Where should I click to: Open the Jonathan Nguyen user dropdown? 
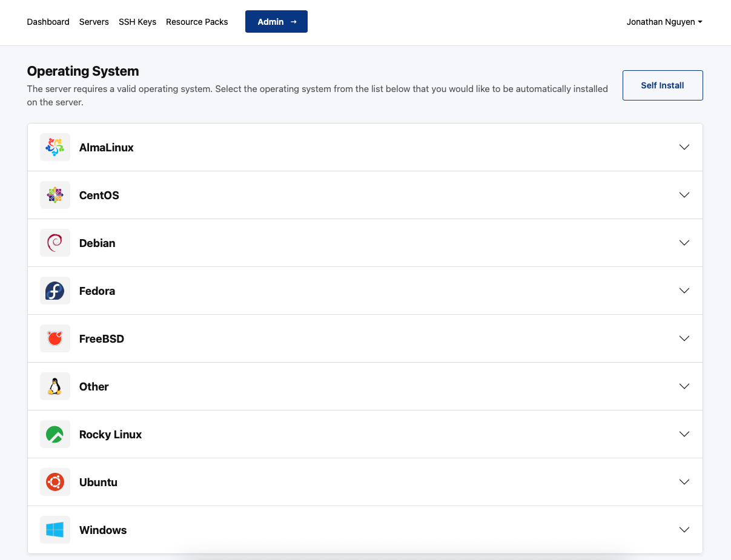(664, 22)
